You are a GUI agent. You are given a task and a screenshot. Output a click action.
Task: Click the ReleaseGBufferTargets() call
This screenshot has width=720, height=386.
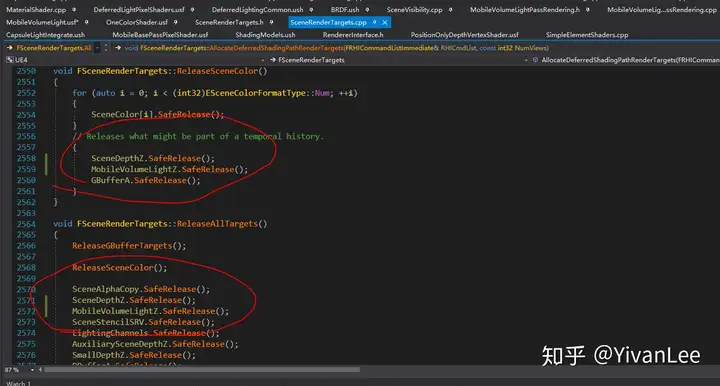129,246
